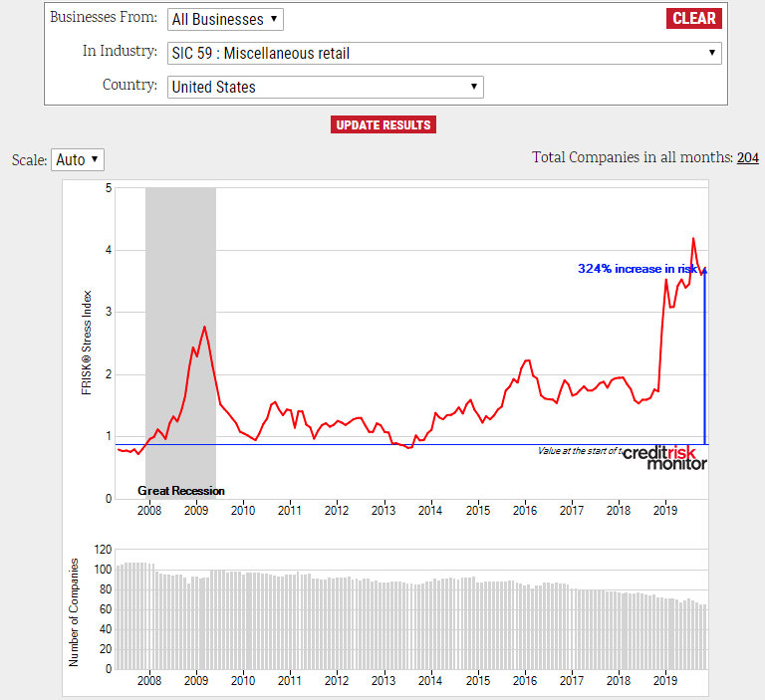Viewport: 765px width, 700px height.
Task: Click the '324% increase in risk' annotation
Action: [x=637, y=269]
